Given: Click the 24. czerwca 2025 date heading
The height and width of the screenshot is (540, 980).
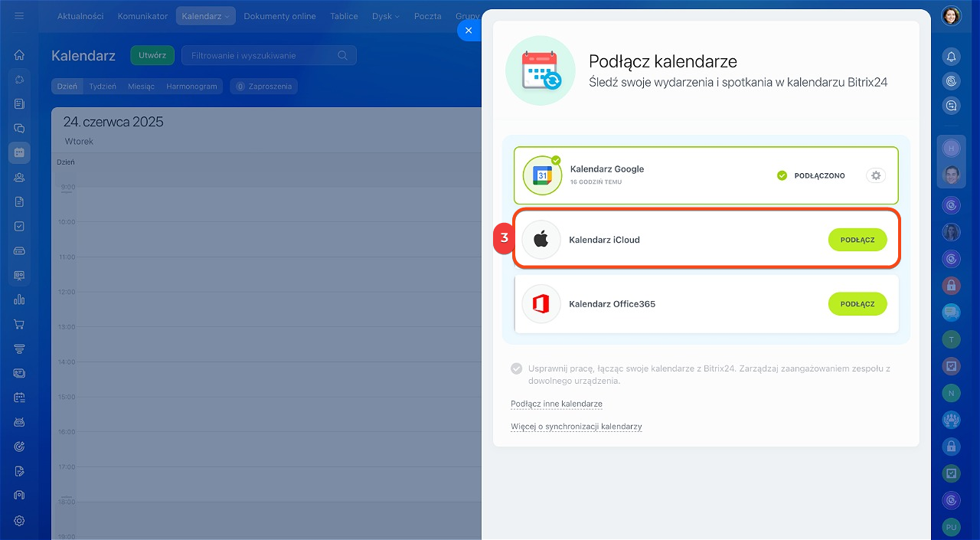Looking at the screenshot, I should (113, 122).
